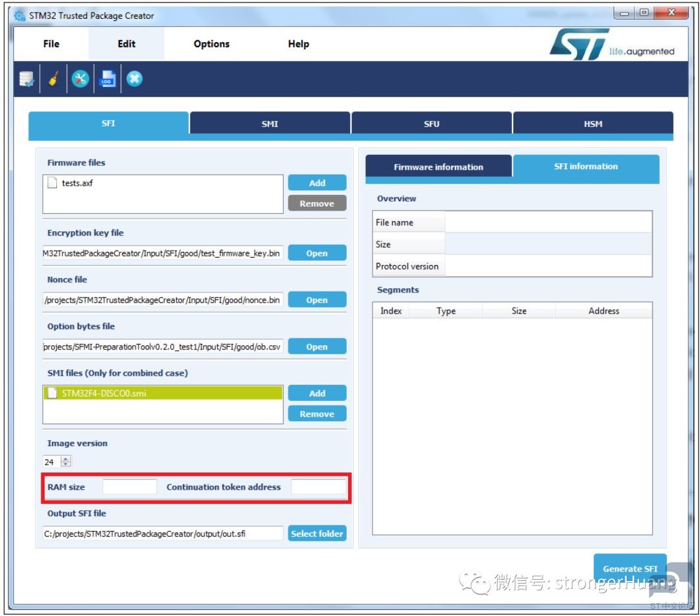Add a firmware file
This screenshot has width=700, height=616.
317,183
